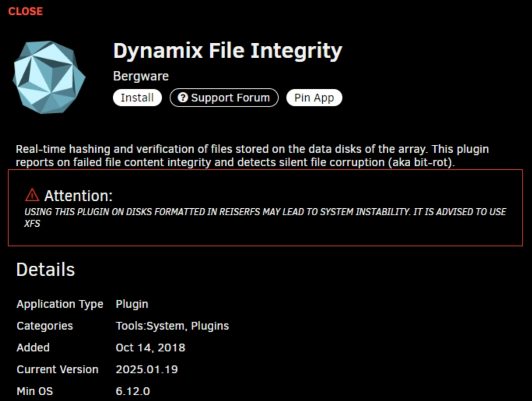This screenshot has width=532, height=401.
Task: Click the Details heading
Action: pyautogui.click(x=45, y=269)
